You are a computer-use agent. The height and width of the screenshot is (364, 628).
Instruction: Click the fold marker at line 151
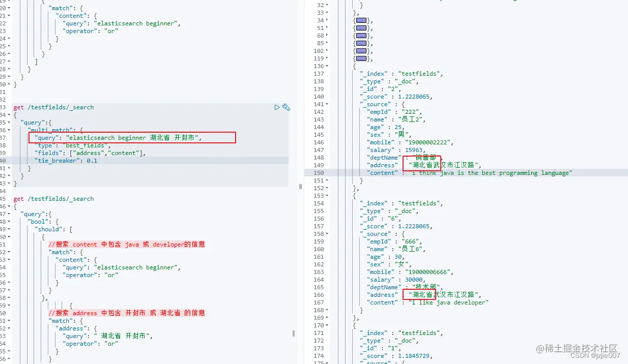tap(327, 180)
